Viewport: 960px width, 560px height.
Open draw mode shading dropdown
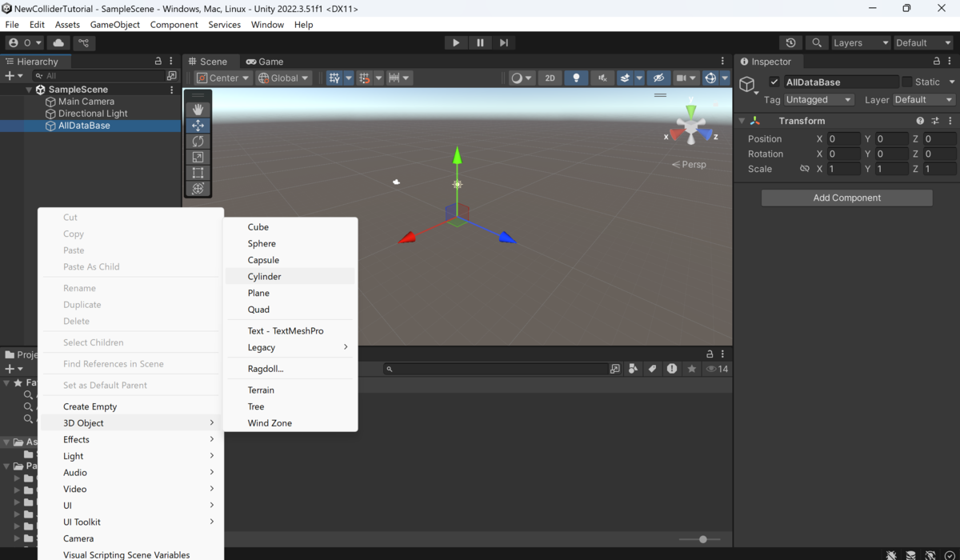click(x=522, y=78)
